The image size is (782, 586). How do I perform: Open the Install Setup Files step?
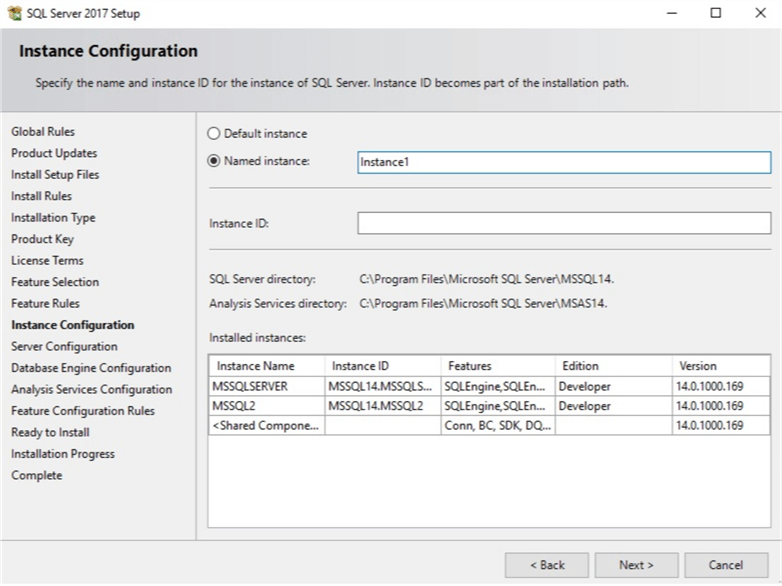(55, 175)
